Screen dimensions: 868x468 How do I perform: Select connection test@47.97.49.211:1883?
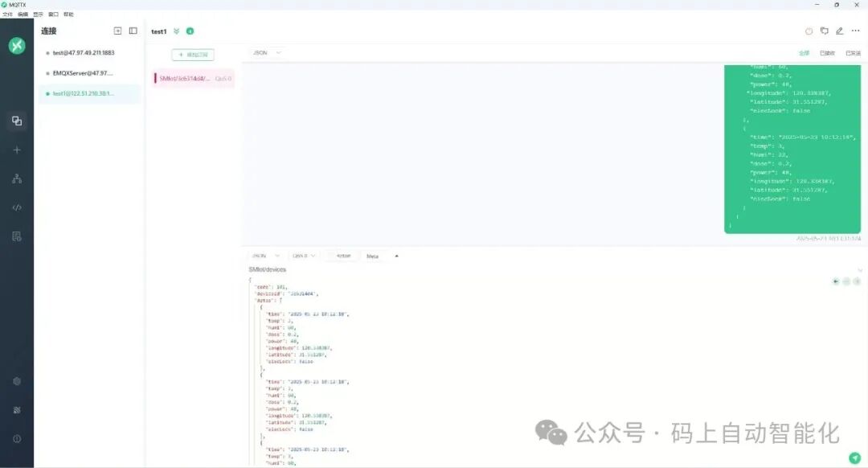pos(84,52)
